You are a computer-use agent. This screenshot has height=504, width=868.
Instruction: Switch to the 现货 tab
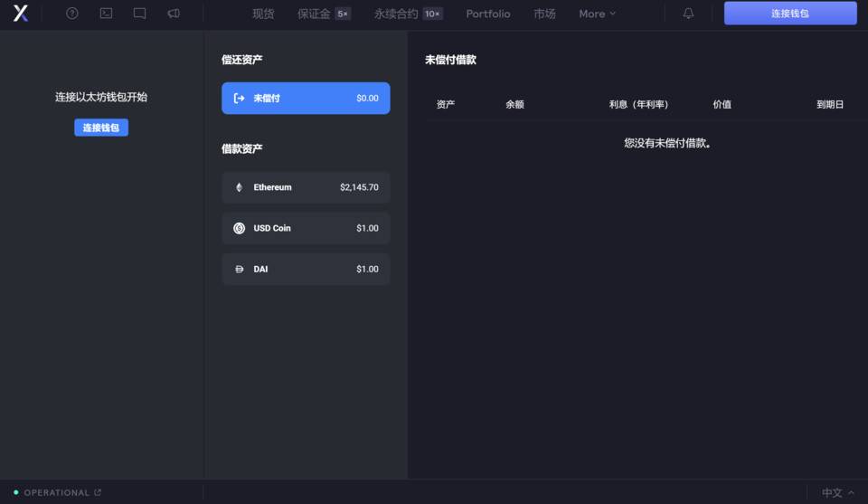pyautogui.click(x=263, y=14)
